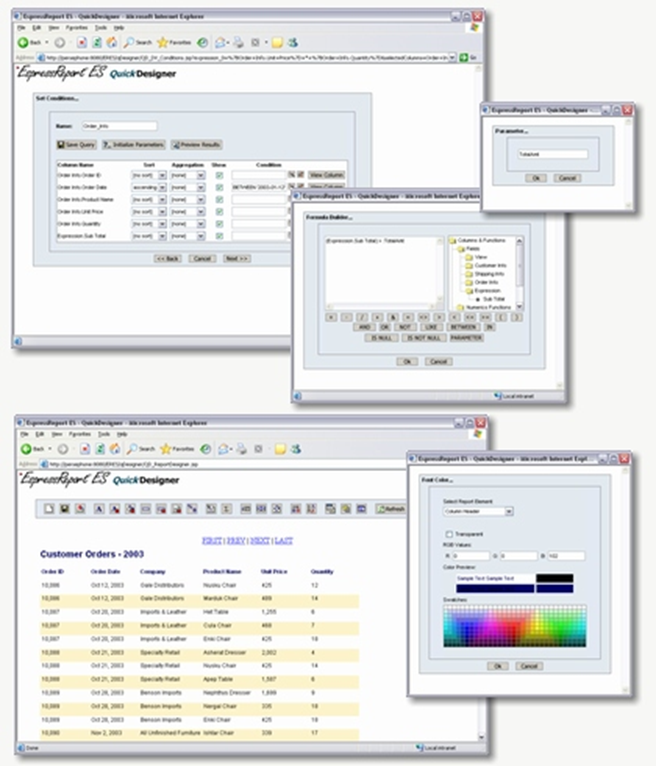The image size is (656, 766).
Task: Click the Preview Results button
Action: pos(197,145)
